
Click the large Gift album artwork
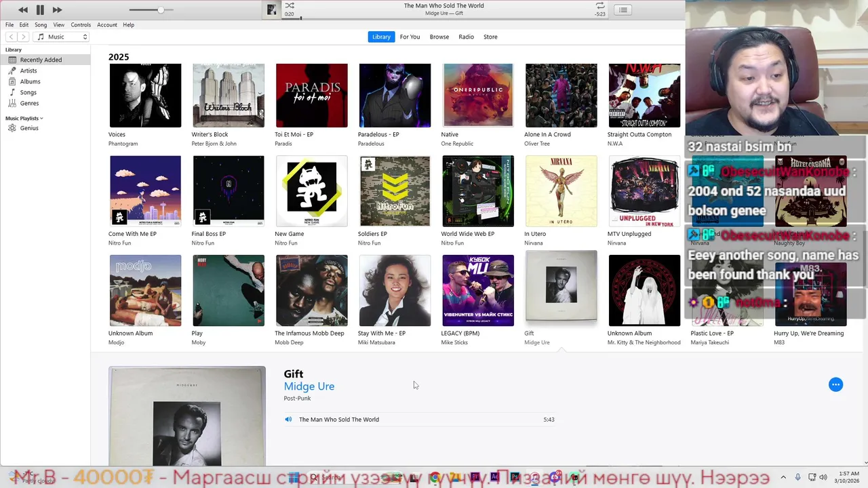coord(187,416)
